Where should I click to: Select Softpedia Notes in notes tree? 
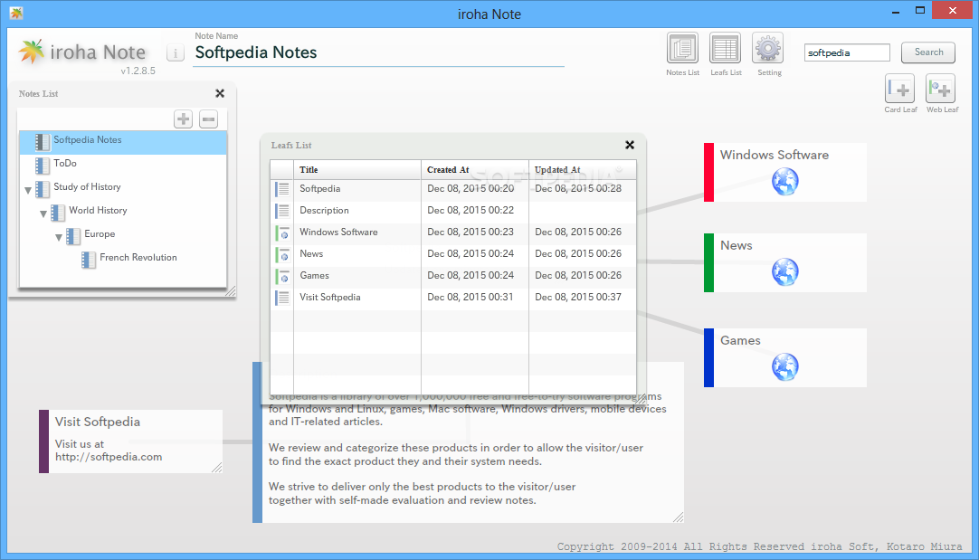tap(123, 142)
